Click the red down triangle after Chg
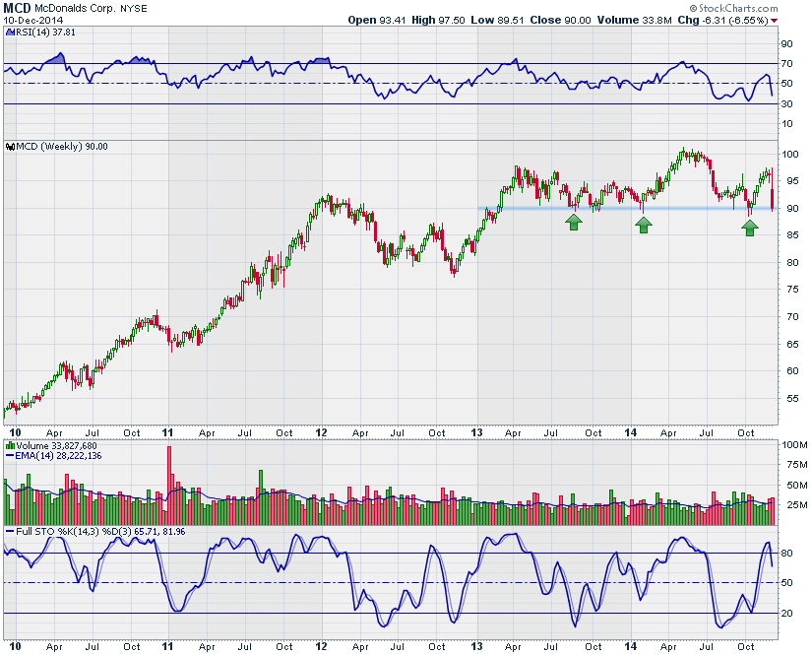 (x=774, y=21)
